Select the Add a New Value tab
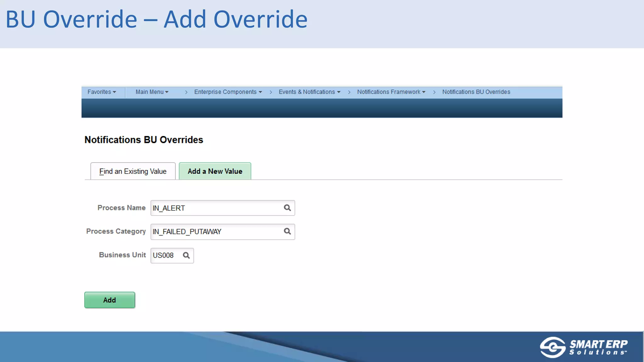The height and width of the screenshot is (362, 644). (215, 171)
